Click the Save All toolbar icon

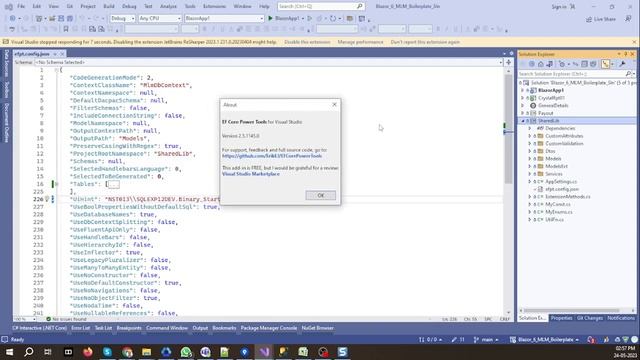pos(70,18)
